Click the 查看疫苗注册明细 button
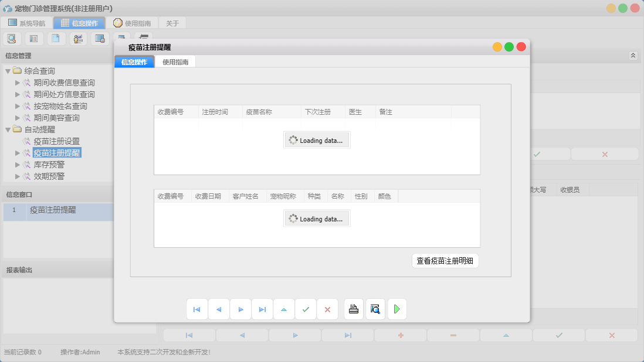This screenshot has width=644, height=362. click(x=445, y=261)
